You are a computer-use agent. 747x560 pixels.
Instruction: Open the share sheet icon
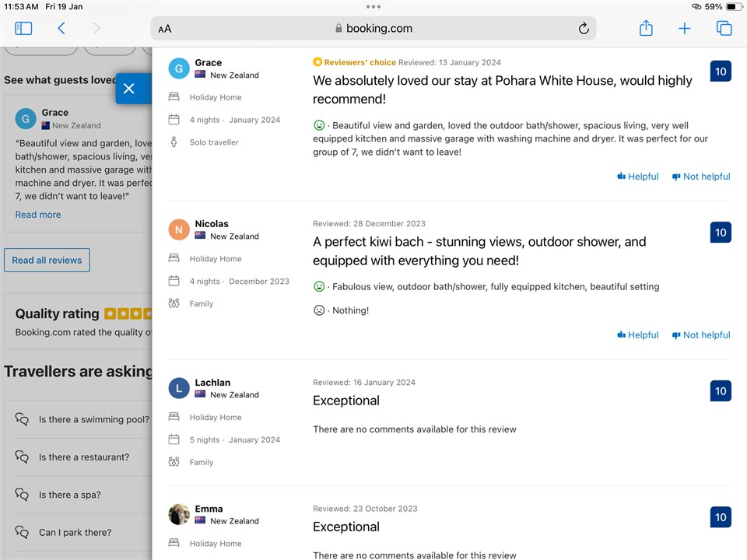pyautogui.click(x=646, y=28)
